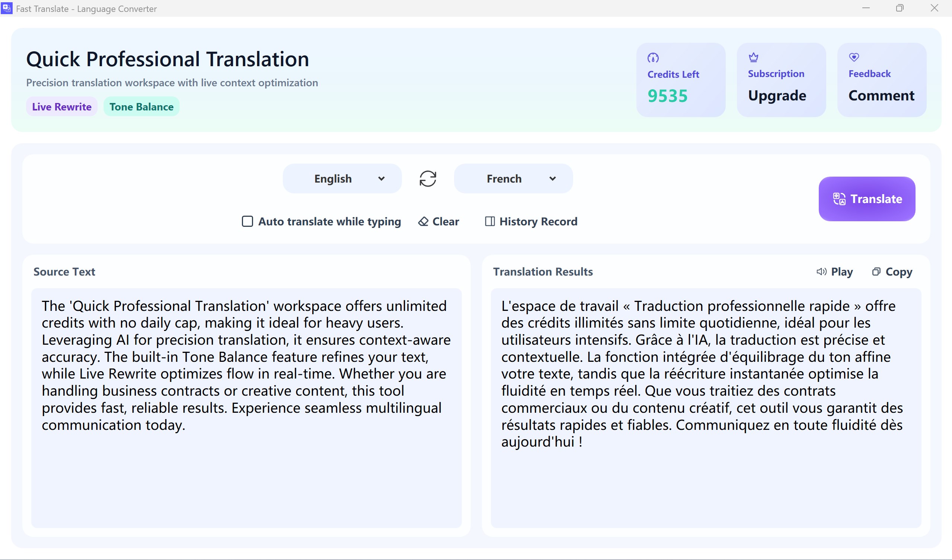
Task: Play the translation audio
Action: (834, 272)
